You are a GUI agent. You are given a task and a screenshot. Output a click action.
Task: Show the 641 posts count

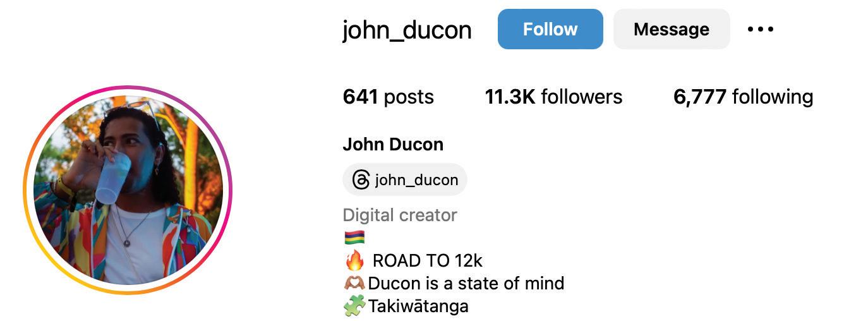coord(389,97)
